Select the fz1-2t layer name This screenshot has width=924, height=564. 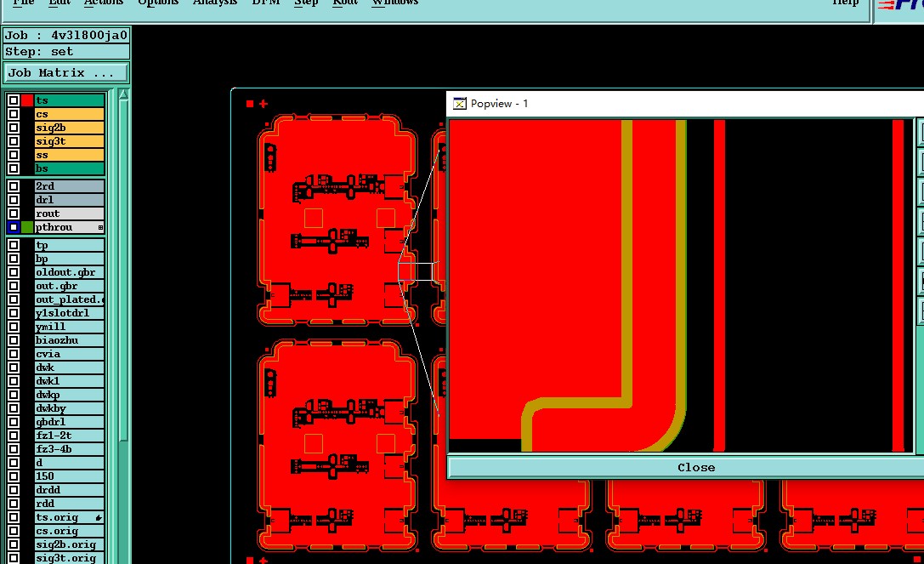point(69,435)
